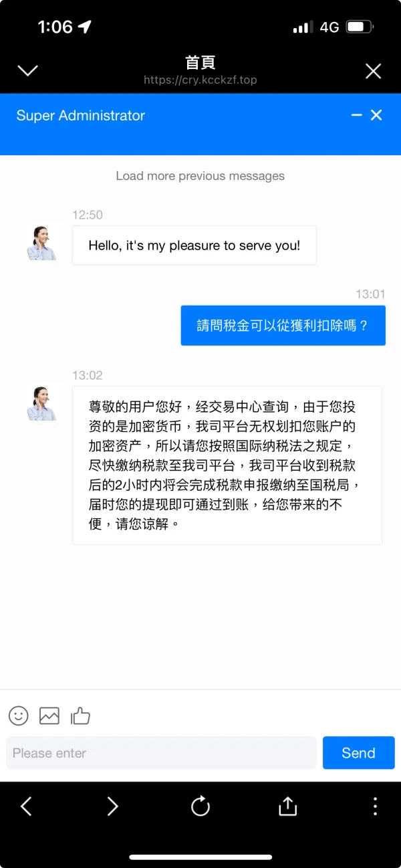Tap the cry.kcckzf.top URL text
401x868 pixels.
[x=200, y=80]
